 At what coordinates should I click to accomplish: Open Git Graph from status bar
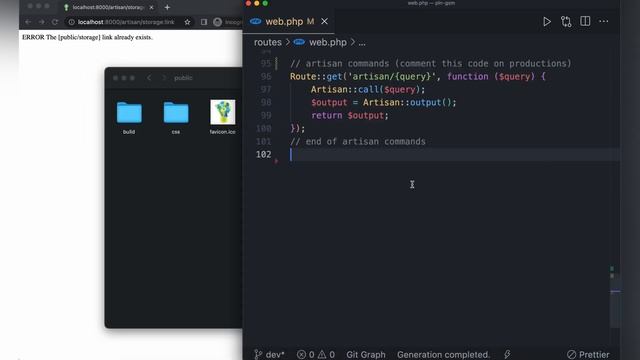tap(366, 354)
